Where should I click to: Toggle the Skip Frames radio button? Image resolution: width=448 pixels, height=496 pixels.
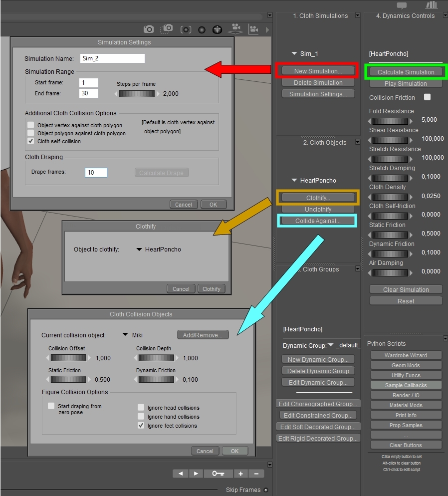266,490
